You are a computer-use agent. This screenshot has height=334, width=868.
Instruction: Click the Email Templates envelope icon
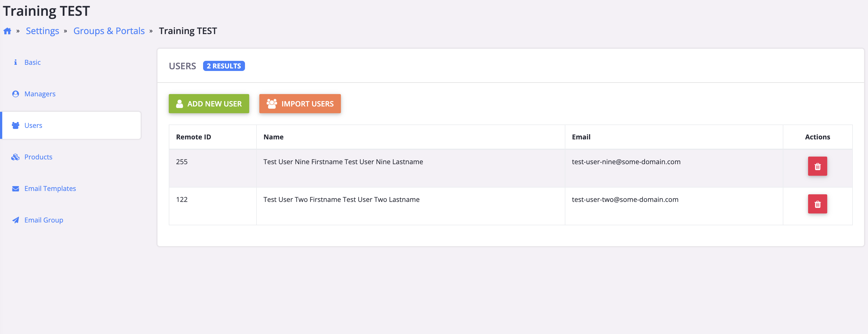15,189
